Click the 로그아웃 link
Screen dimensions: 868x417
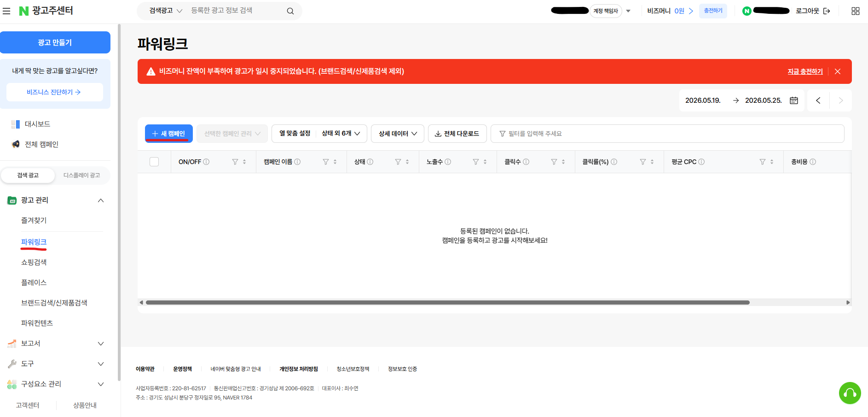coord(813,11)
